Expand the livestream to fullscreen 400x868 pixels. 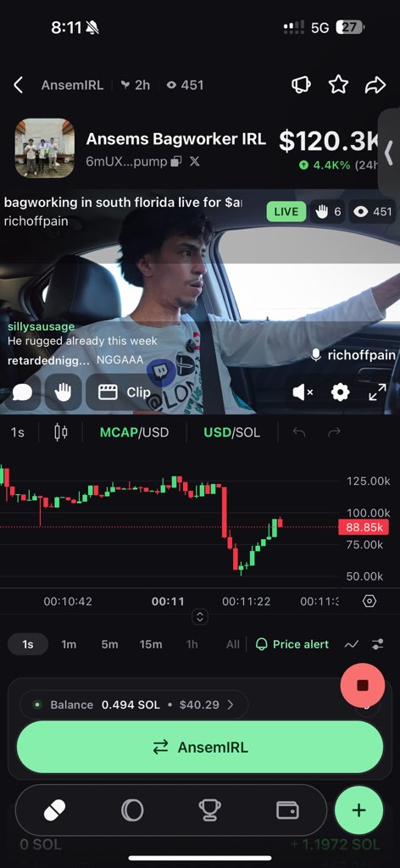click(x=377, y=392)
